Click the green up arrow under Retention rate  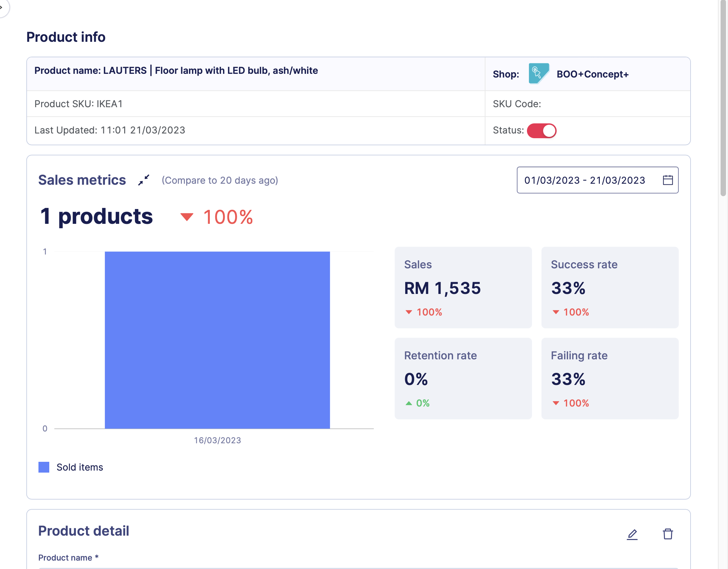point(409,403)
